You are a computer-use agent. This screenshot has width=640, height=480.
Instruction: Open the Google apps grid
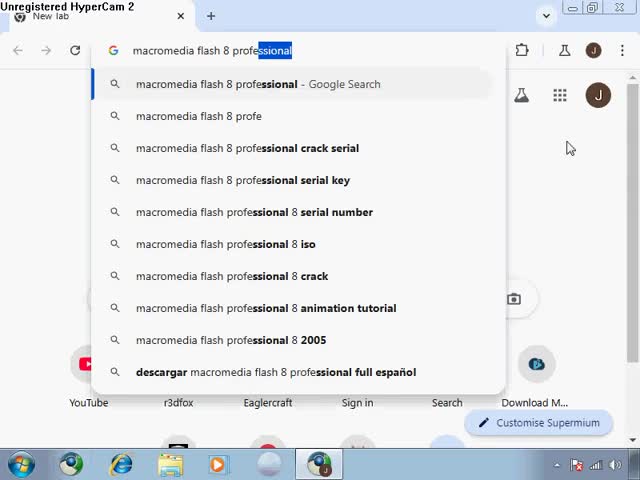click(x=560, y=95)
